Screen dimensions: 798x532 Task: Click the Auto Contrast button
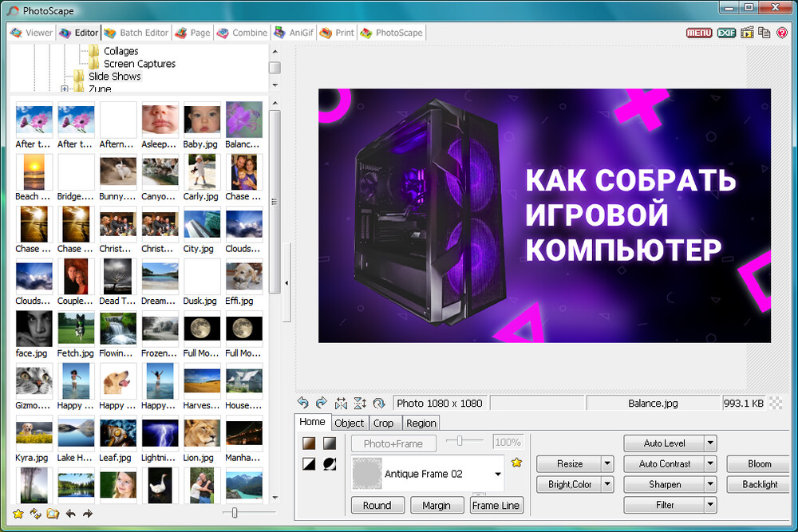pyautogui.click(x=664, y=463)
